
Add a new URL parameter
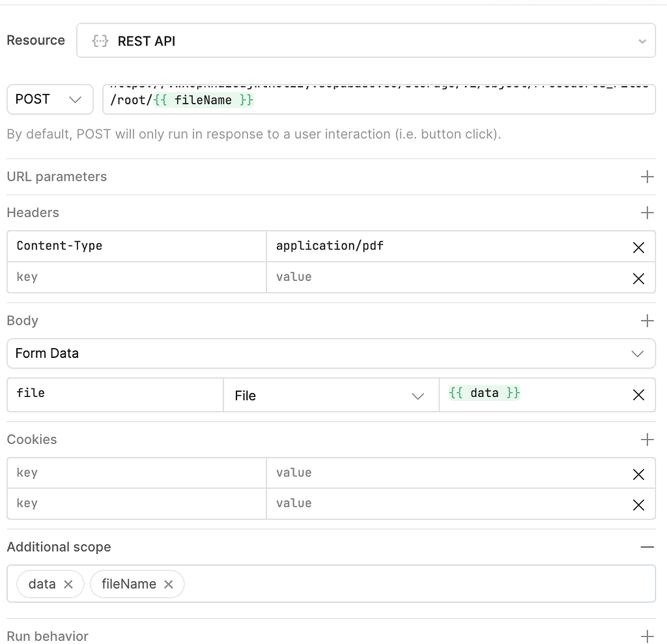(647, 177)
